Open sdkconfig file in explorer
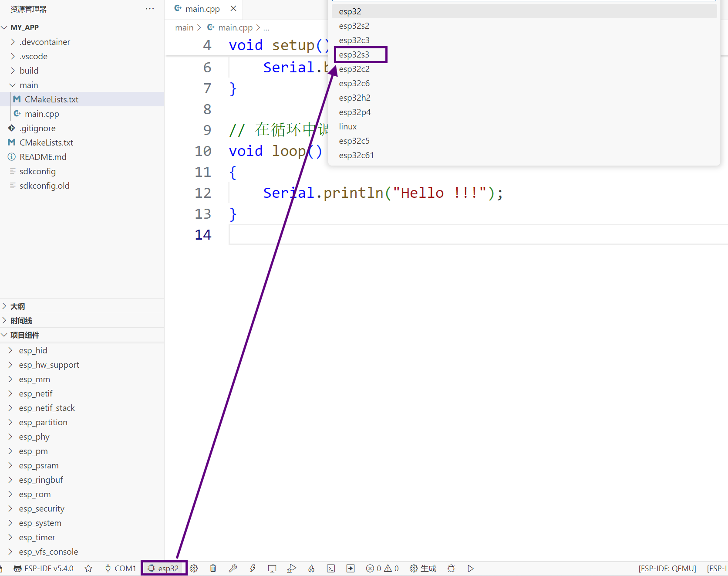728x576 pixels. [37, 171]
